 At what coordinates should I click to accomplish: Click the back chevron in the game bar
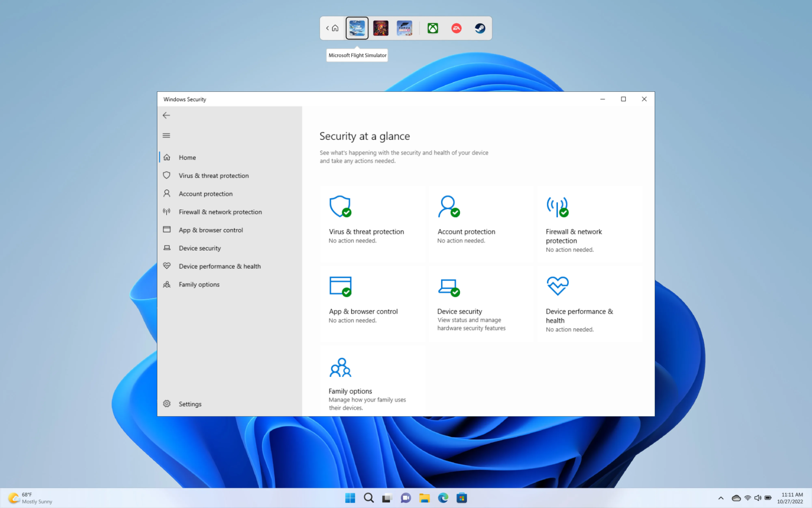[327, 28]
